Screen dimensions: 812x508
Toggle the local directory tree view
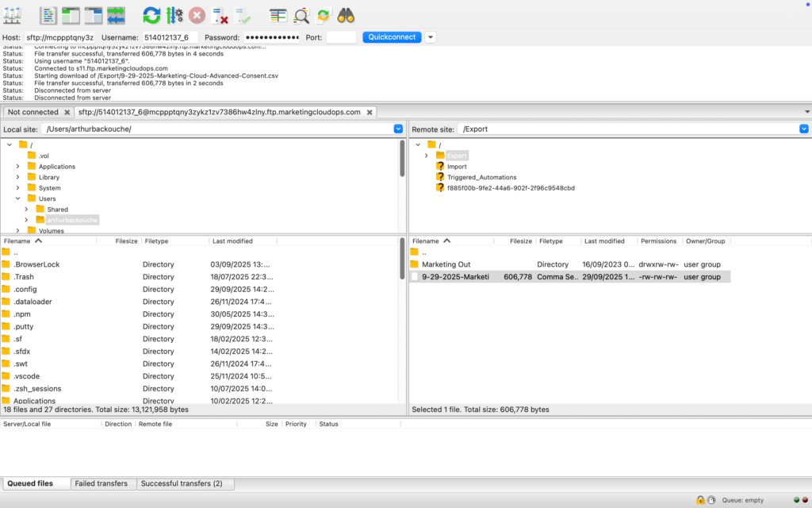coord(71,14)
